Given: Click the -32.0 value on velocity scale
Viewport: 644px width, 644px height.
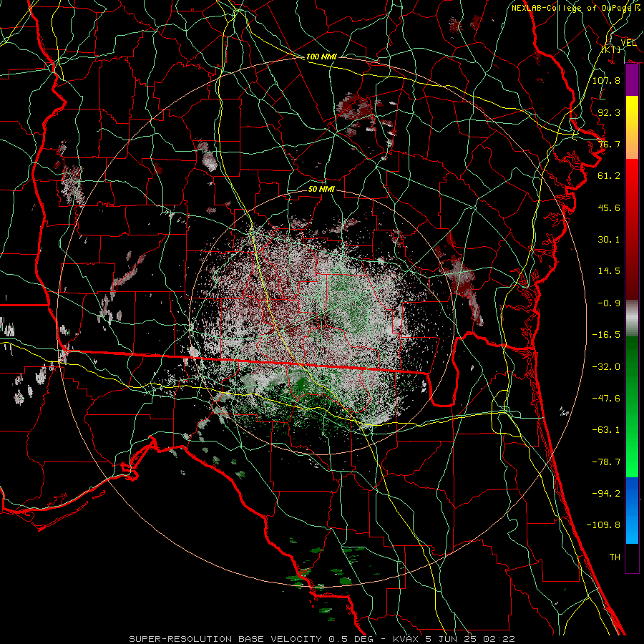Looking at the screenshot, I should [x=606, y=366].
